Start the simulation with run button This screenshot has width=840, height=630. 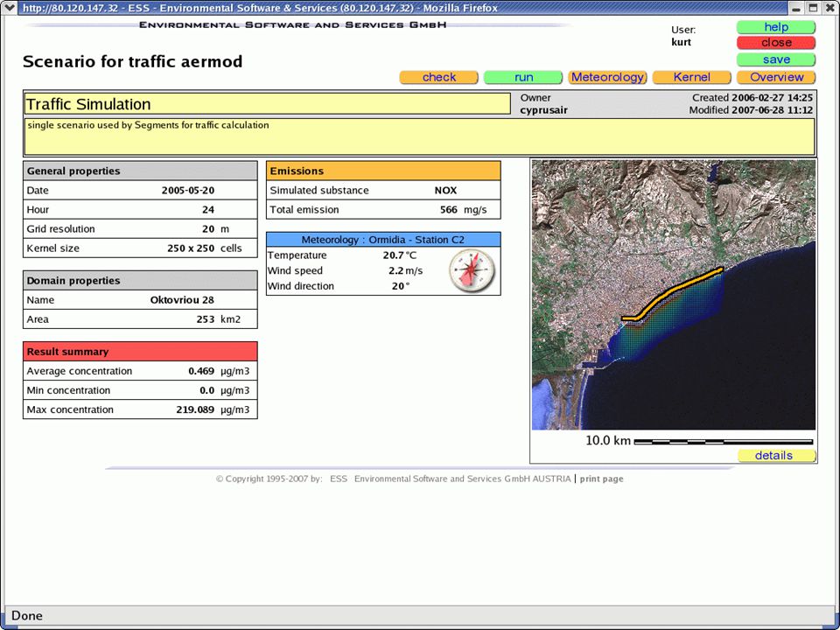tap(523, 77)
